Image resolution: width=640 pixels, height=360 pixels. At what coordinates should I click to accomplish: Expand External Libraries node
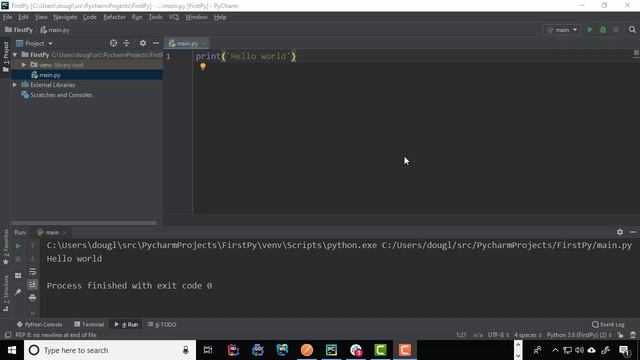(x=15, y=85)
